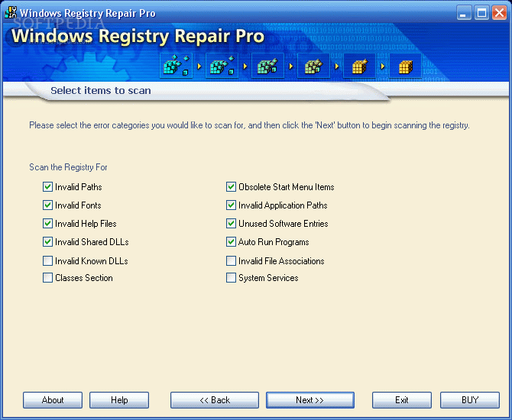Minimize the Registry Repair Pro window

(x=464, y=13)
